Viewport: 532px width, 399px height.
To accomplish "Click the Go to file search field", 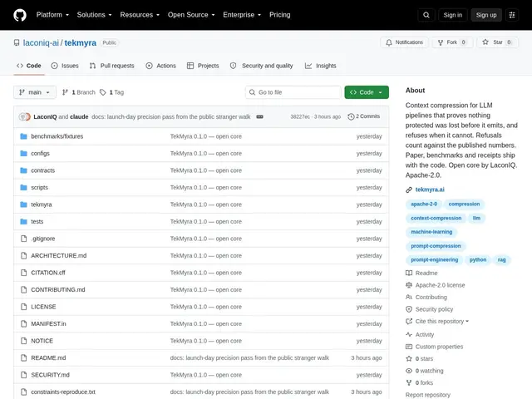I will pos(293,92).
